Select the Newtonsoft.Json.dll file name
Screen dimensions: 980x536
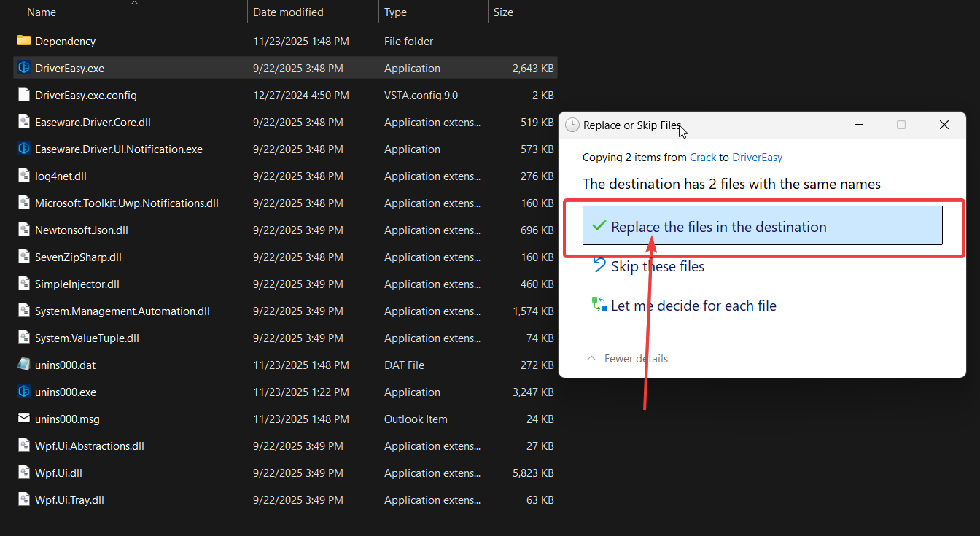tap(82, 230)
